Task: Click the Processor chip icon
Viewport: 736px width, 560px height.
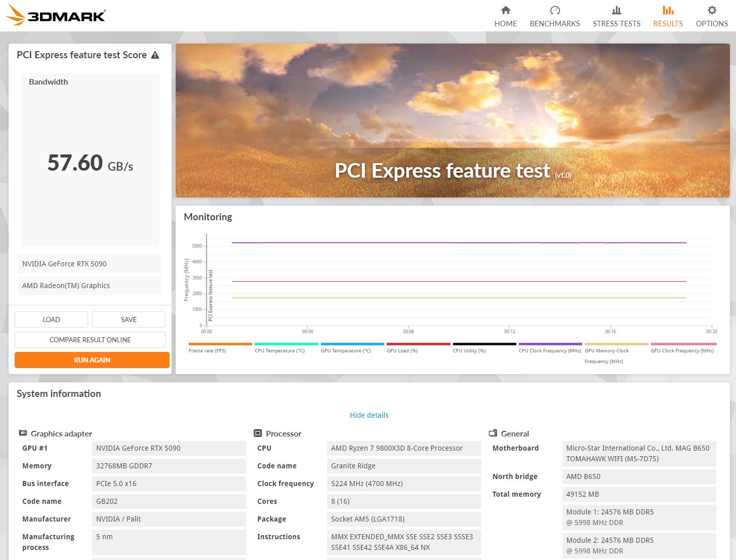Action: 258,433
